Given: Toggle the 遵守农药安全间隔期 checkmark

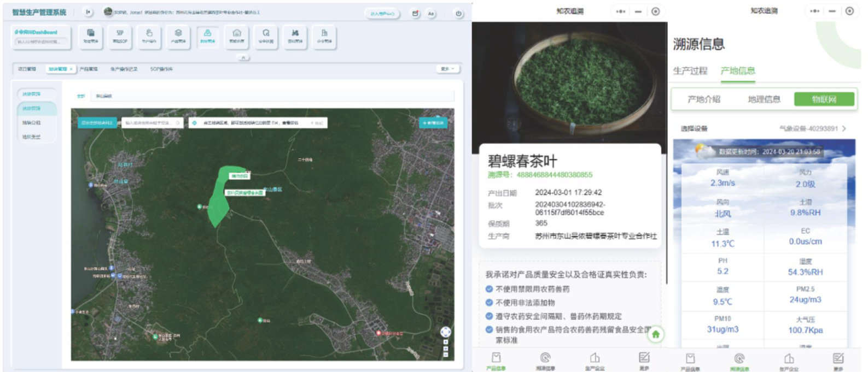Looking at the screenshot, I should click(489, 316).
